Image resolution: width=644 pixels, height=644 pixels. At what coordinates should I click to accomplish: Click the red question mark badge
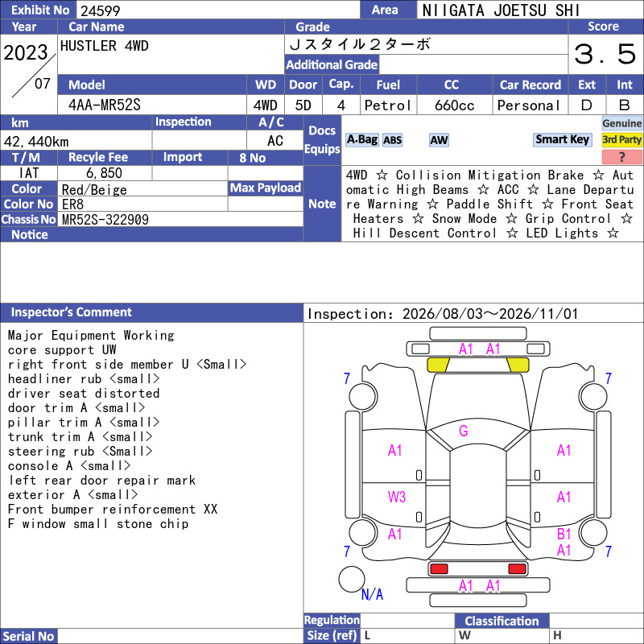coord(621,157)
